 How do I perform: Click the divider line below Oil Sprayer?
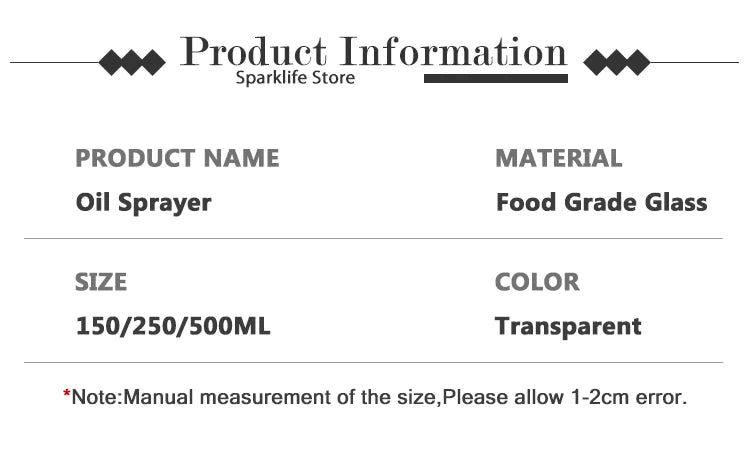373,239
